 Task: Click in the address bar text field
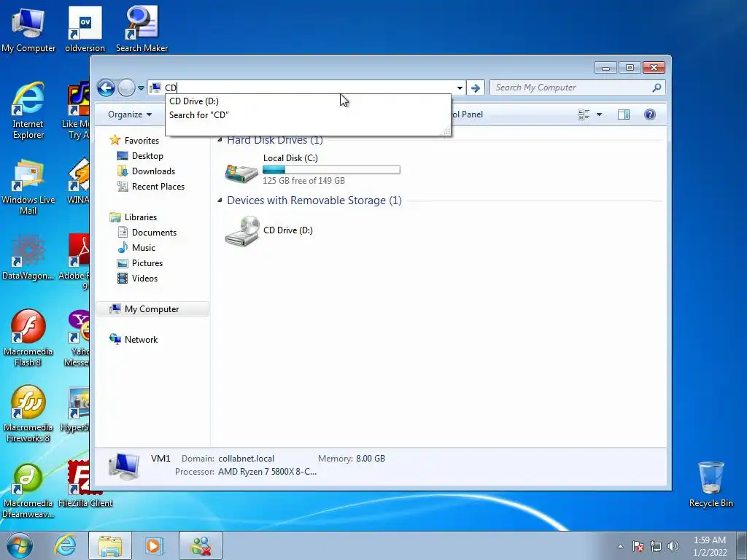pos(307,87)
